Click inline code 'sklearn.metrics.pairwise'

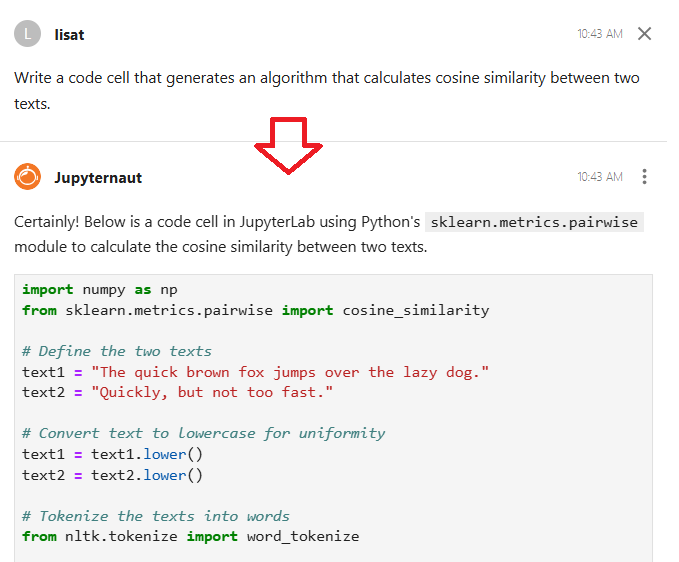coord(534,222)
